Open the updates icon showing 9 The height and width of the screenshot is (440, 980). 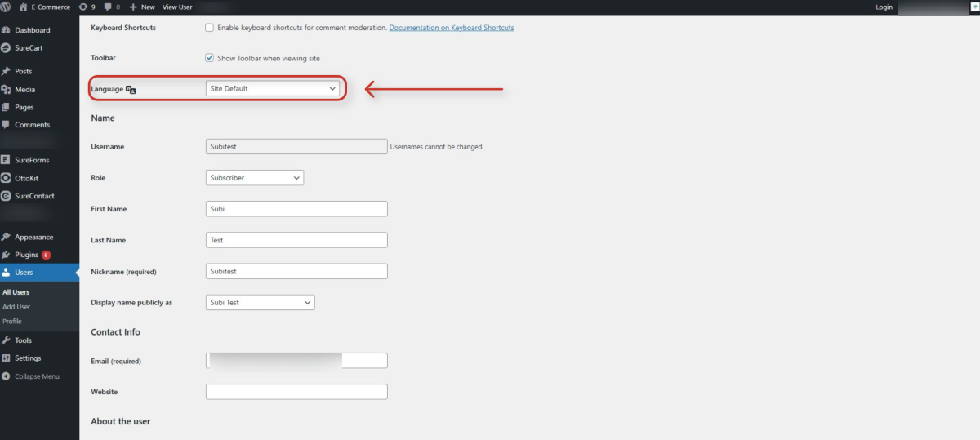(x=83, y=7)
